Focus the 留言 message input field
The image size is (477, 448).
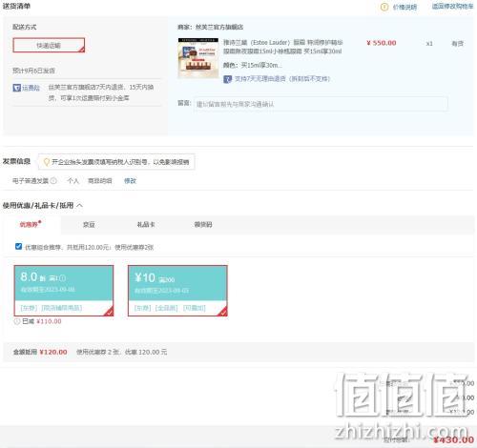click(321, 104)
